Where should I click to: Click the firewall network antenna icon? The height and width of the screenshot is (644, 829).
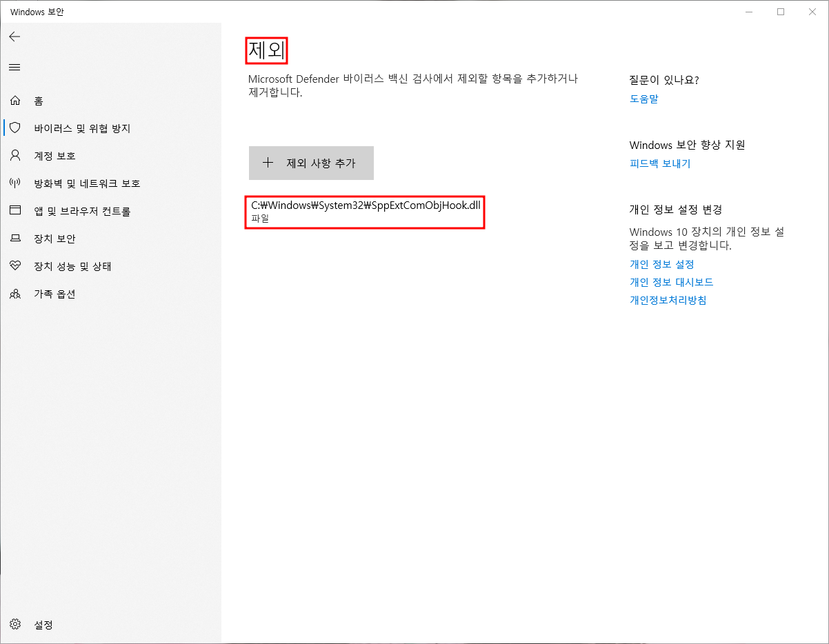click(x=15, y=183)
